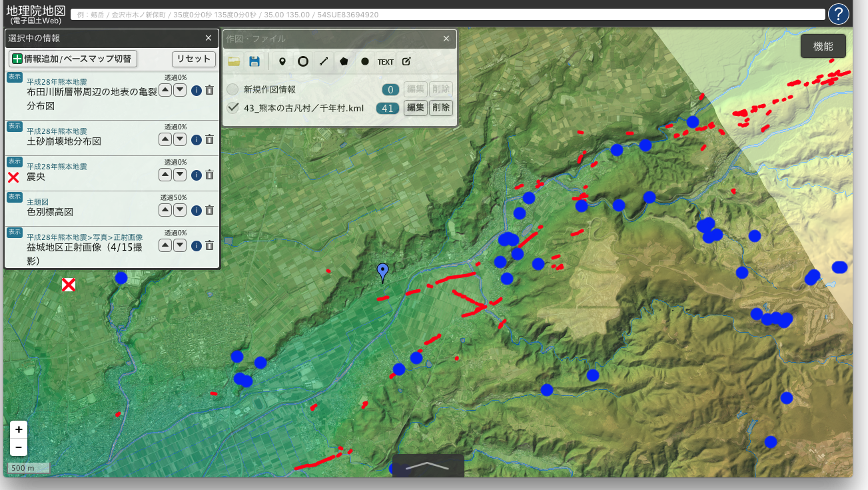868x490 pixels.
Task: Show info for the 震央 layer
Action: (197, 175)
